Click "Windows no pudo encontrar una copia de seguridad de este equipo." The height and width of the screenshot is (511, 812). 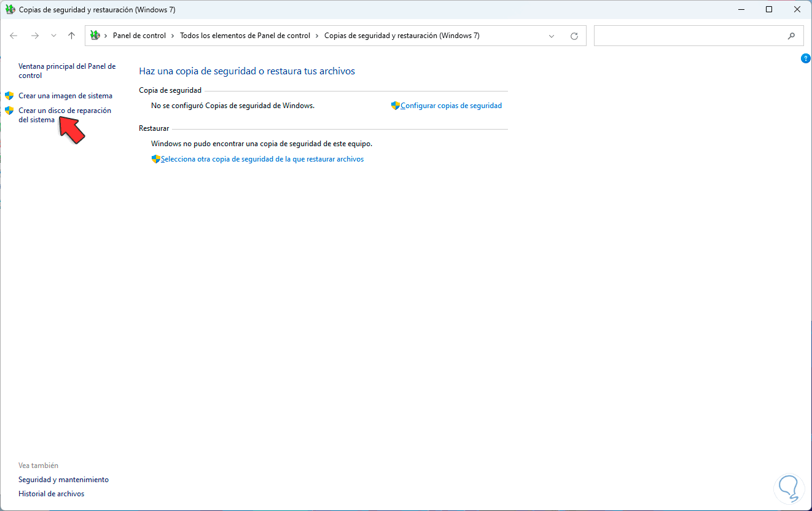pos(262,144)
